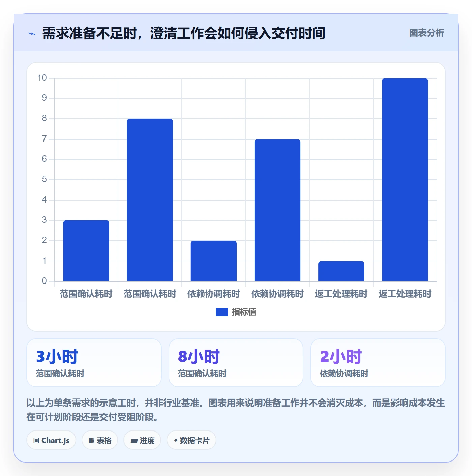
Task: Click the chart title 需求准备不足时
Action: click(184, 33)
